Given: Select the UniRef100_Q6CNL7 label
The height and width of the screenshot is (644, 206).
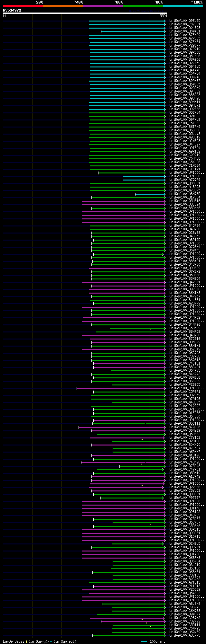Looking at the screenshot, I should (x=185, y=522).
